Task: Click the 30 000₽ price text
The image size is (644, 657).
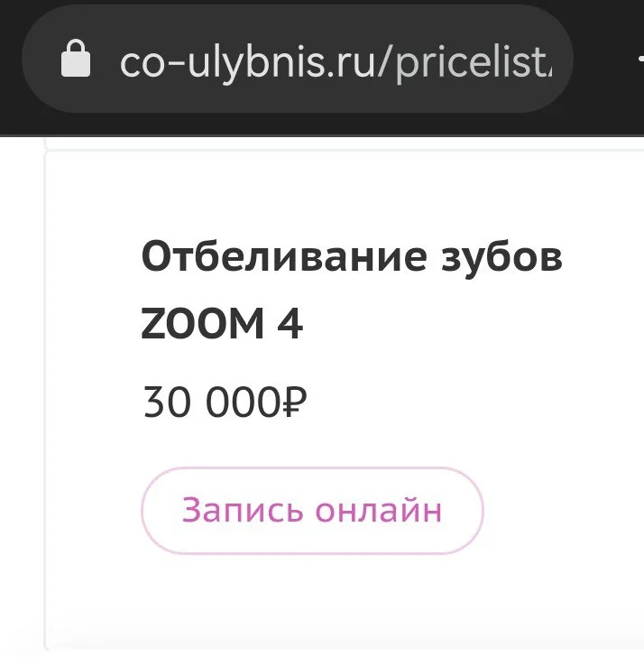Action: [x=225, y=401]
